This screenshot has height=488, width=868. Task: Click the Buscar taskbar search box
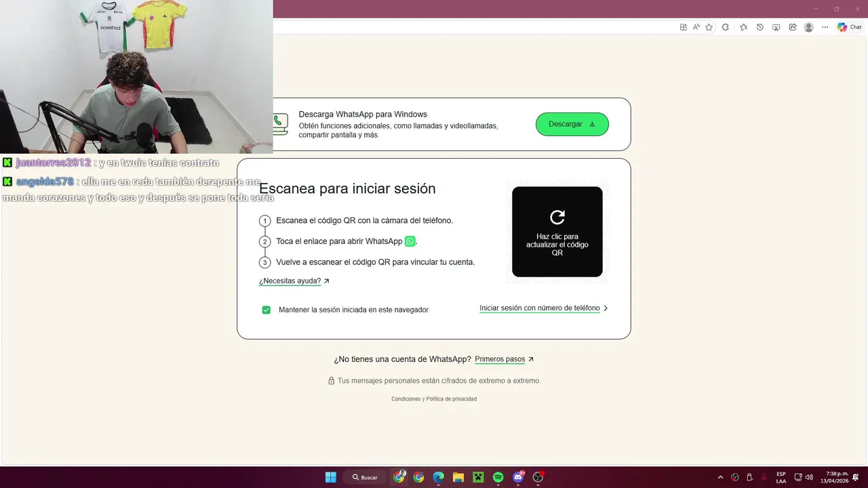click(365, 477)
